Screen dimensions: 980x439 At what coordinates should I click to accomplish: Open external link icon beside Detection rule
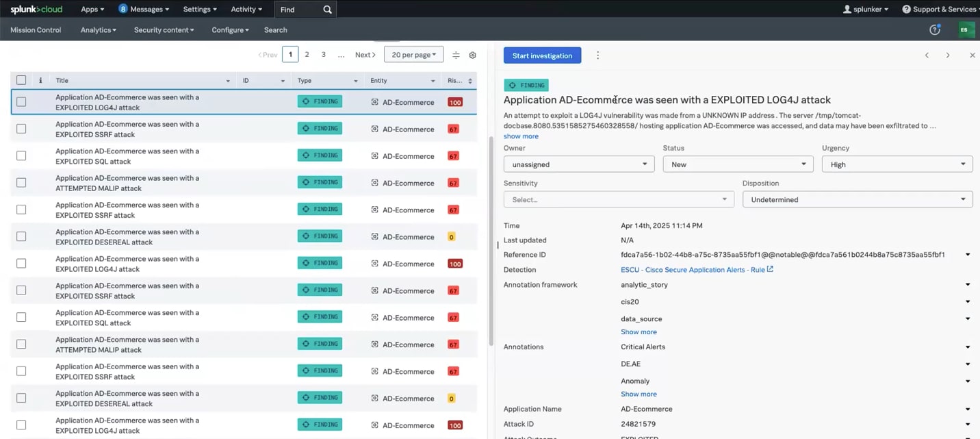[770, 269]
